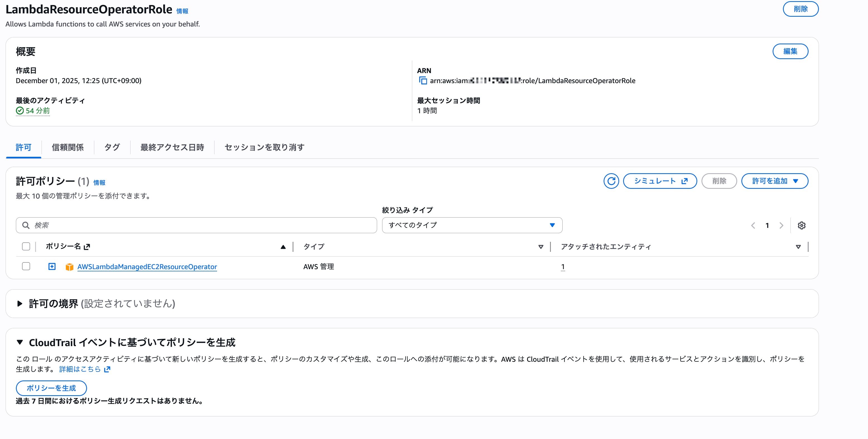This screenshot has width=868, height=439.
Task: Open the 許可を追加 dropdown
Action: coord(775,181)
